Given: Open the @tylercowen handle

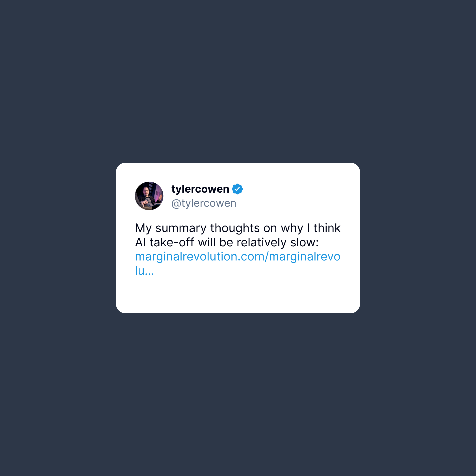Looking at the screenshot, I should tap(204, 203).
